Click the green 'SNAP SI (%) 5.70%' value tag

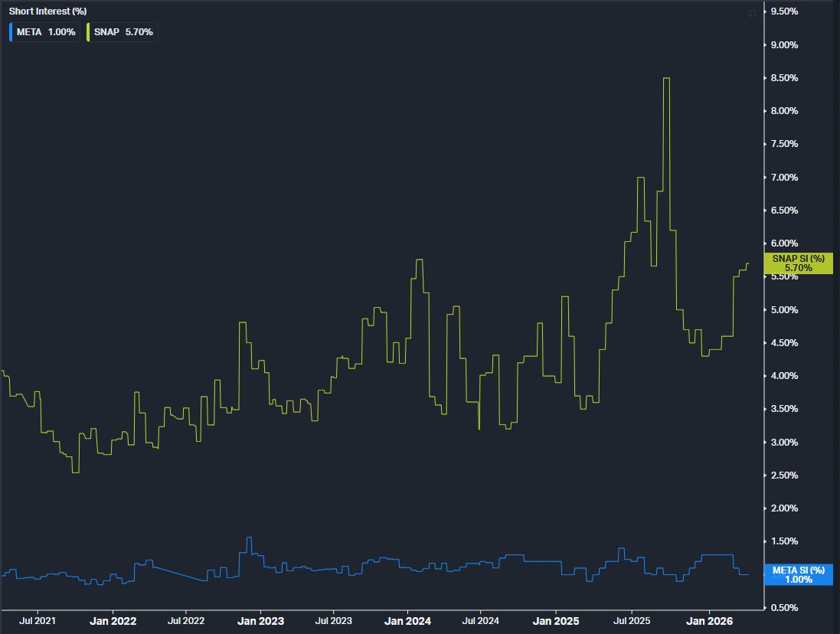[x=798, y=263]
